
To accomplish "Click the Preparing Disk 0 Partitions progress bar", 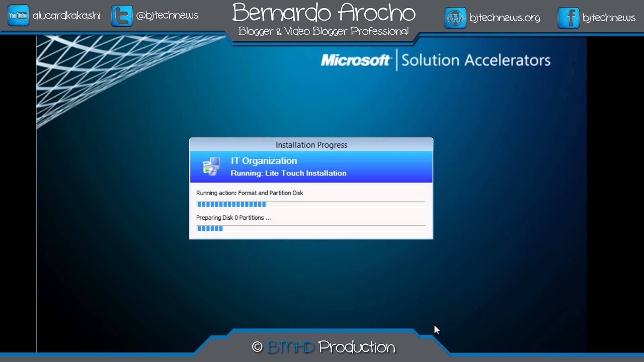I will pyautogui.click(x=311, y=228).
